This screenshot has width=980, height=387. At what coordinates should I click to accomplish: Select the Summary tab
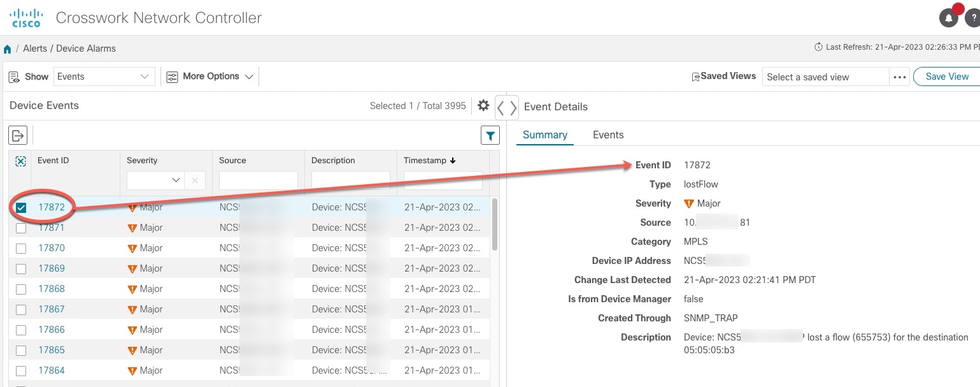pos(544,135)
